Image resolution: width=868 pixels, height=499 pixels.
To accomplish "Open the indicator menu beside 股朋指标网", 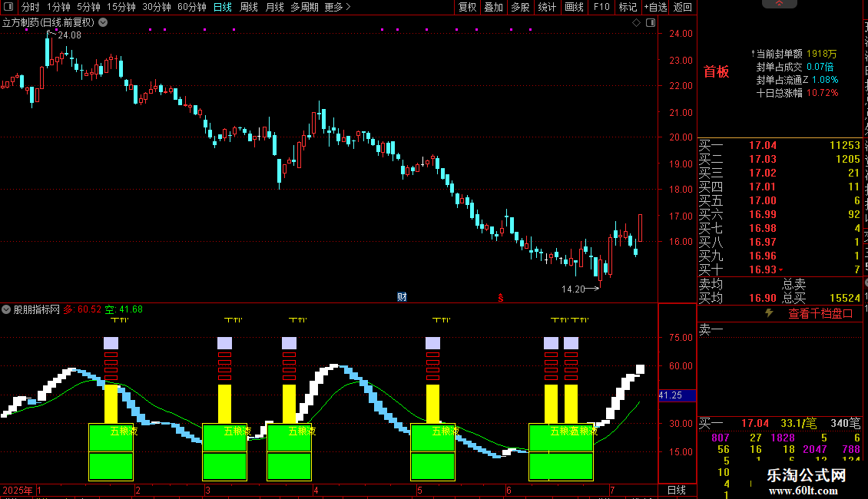I will click(6, 309).
